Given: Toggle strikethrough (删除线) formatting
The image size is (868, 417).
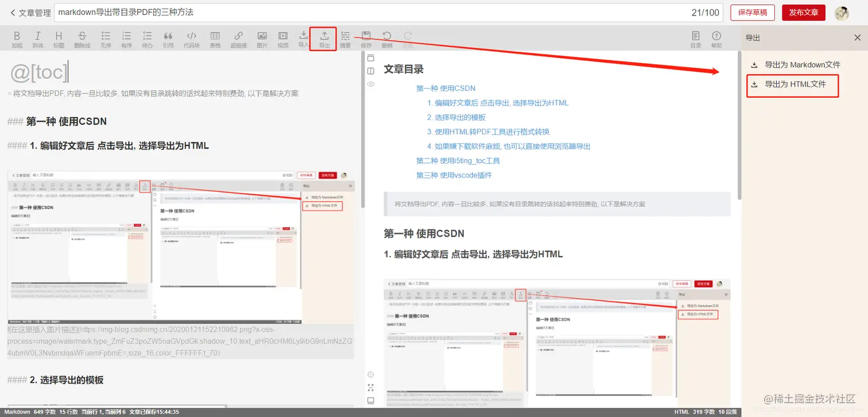Looking at the screenshot, I should (81, 38).
